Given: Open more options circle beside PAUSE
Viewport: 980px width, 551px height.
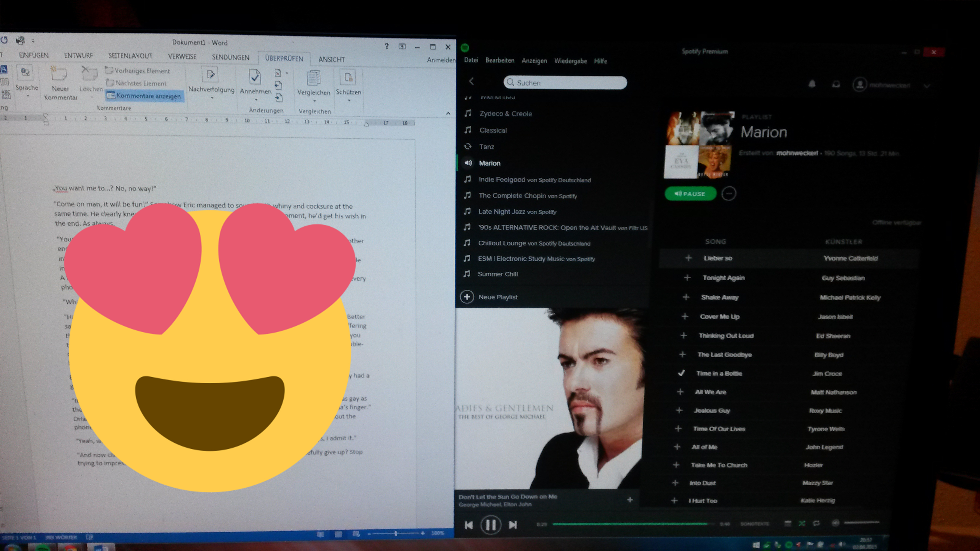Looking at the screenshot, I should 728,194.
